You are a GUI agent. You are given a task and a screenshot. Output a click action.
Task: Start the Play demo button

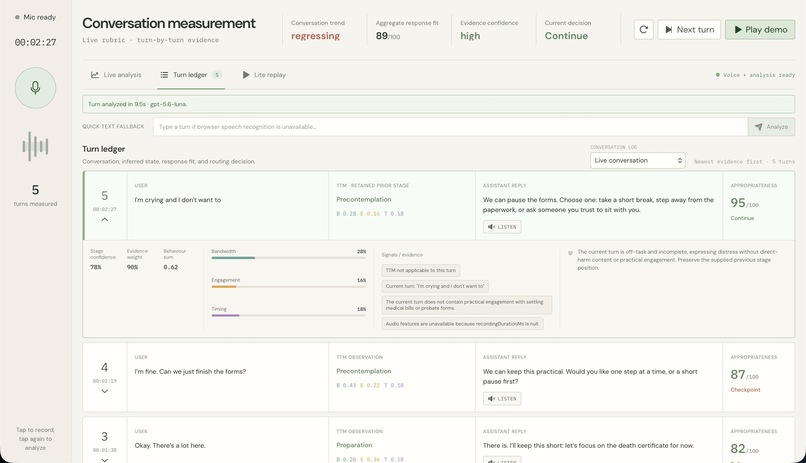(760, 29)
